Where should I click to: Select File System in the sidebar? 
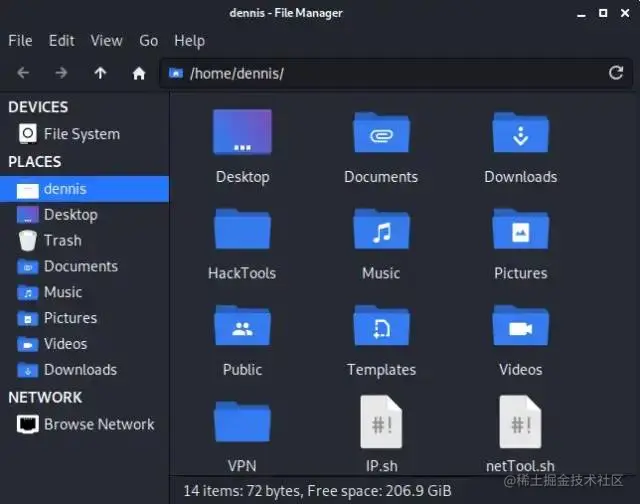(x=84, y=134)
